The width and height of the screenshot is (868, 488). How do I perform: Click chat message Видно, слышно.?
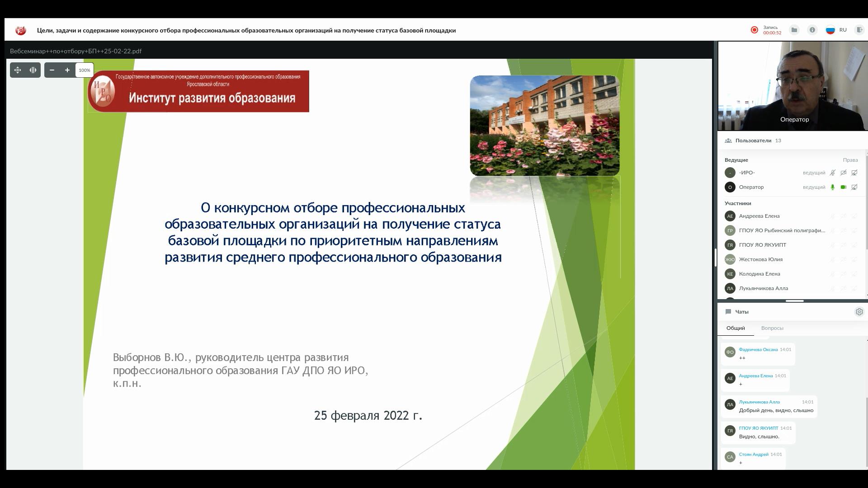click(759, 436)
